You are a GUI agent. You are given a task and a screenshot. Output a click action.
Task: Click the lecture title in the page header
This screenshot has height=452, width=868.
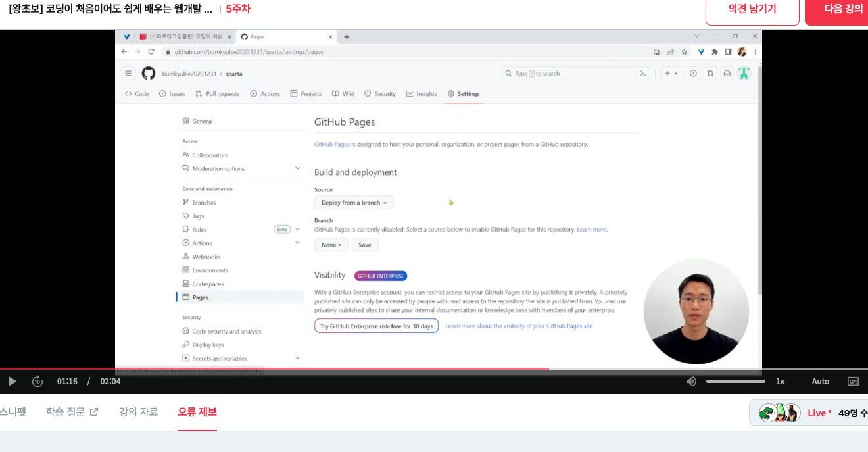(x=110, y=9)
